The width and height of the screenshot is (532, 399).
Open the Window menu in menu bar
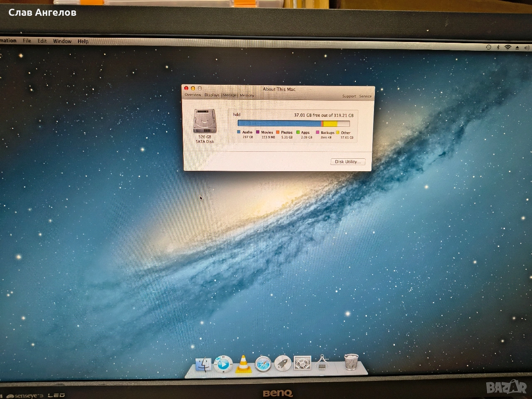pyautogui.click(x=62, y=41)
